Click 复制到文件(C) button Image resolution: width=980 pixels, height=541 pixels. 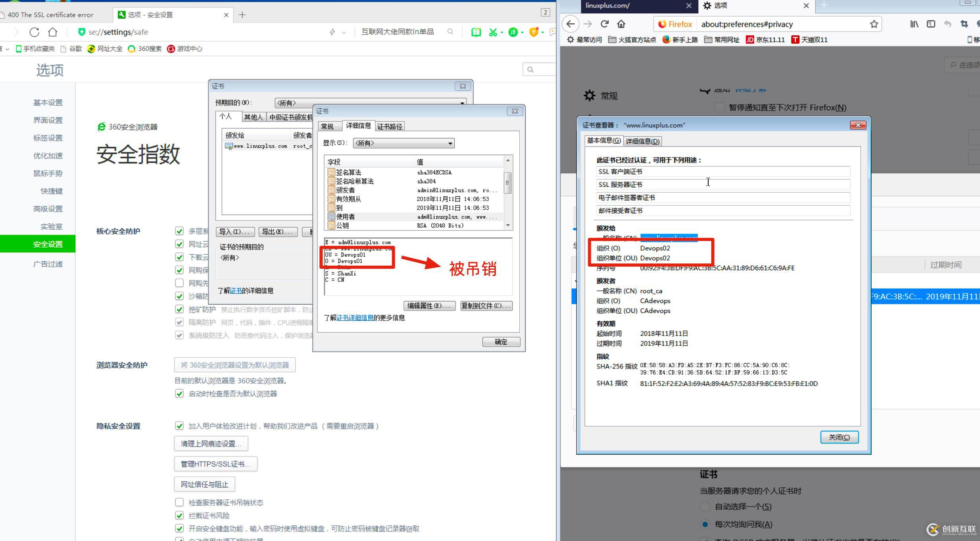486,306
